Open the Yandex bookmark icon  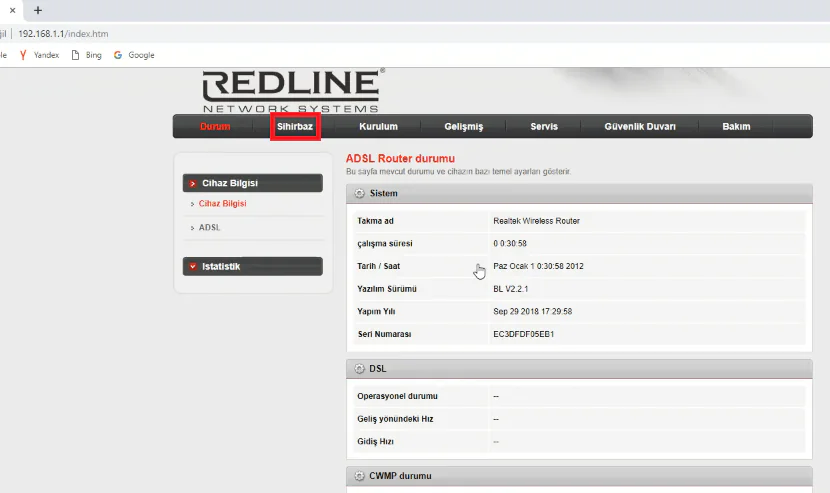pyautogui.click(x=26, y=55)
